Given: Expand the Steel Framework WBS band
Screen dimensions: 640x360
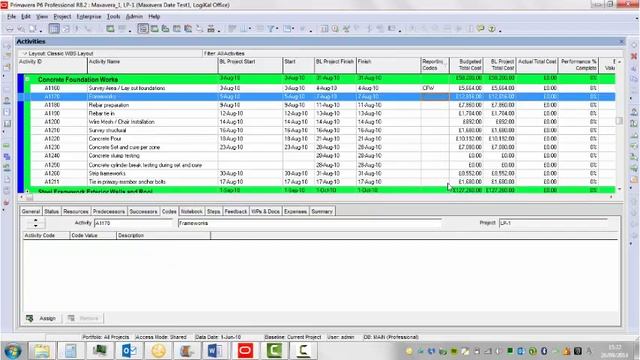Looking at the screenshot, I should [27, 191].
